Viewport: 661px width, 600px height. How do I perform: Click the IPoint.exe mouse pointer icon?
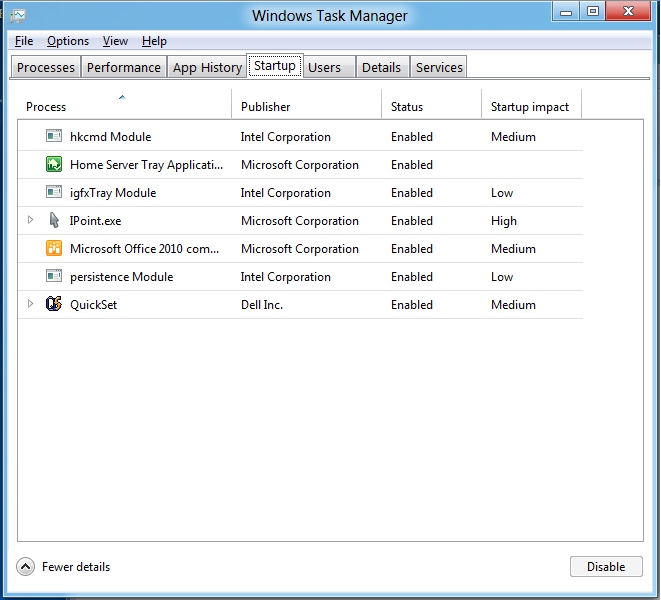(54, 220)
